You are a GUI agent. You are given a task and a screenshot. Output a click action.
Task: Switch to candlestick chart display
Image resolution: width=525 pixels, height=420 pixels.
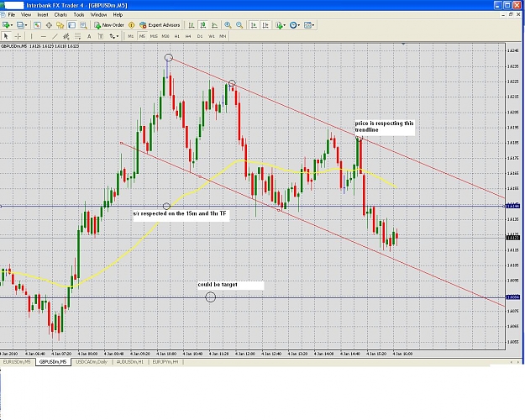click(203, 25)
